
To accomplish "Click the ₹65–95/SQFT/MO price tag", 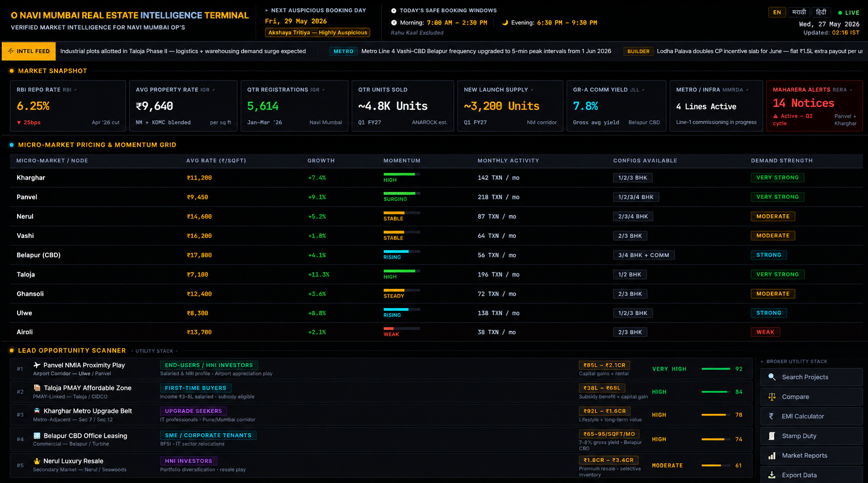I will coord(609,434).
